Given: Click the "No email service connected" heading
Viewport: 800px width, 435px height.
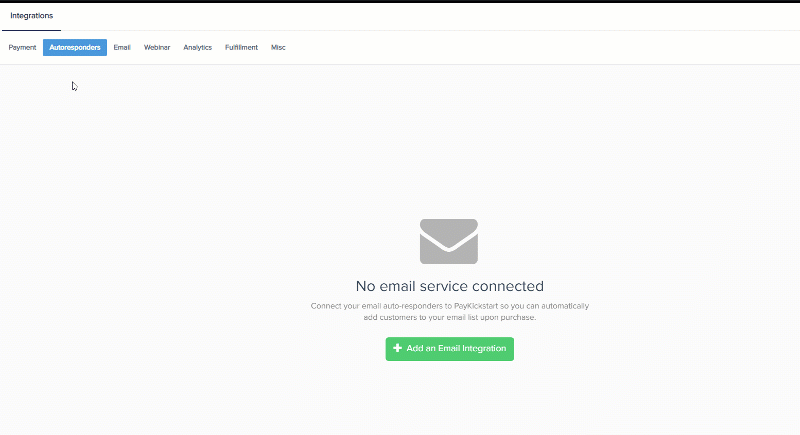Looking at the screenshot, I should [x=449, y=286].
